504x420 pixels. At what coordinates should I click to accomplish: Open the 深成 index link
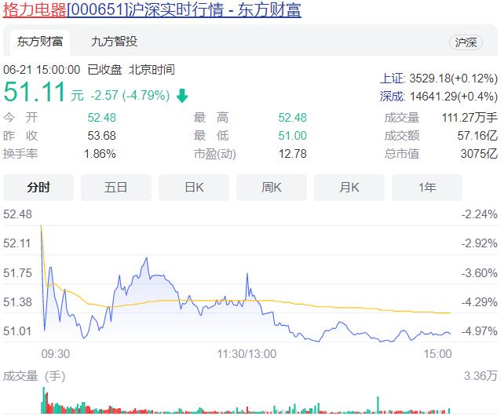pyautogui.click(x=393, y=97)
